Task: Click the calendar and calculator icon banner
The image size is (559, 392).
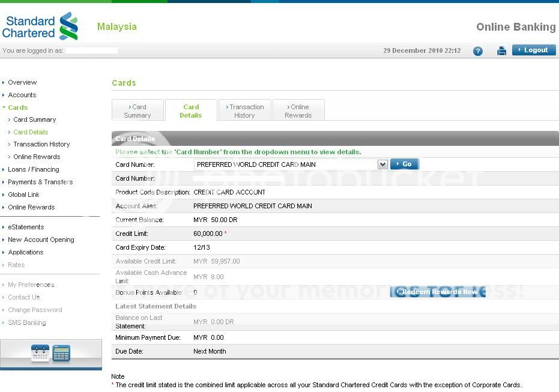Action: pos(50,354)
